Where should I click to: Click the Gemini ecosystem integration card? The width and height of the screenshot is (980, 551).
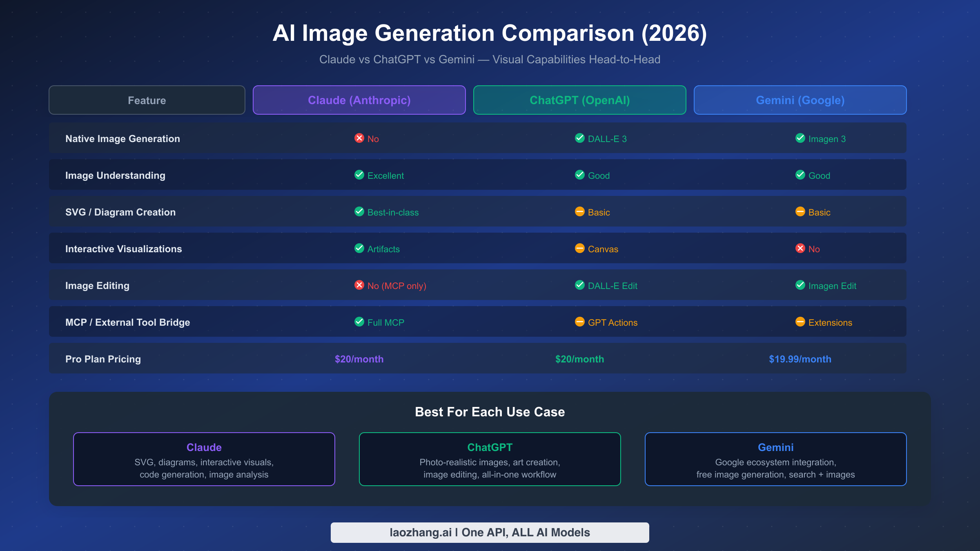click(775, 459)
